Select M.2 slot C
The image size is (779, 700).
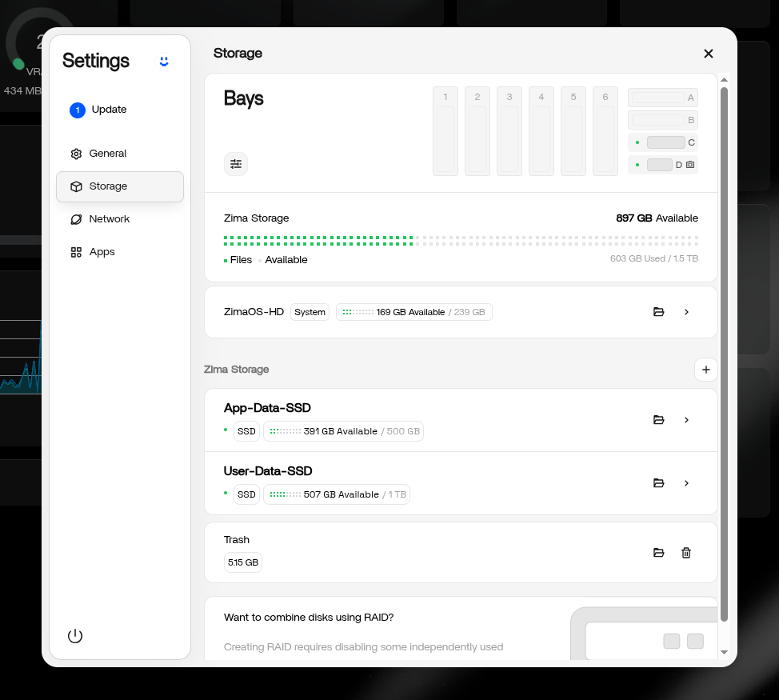pos(663,142)
